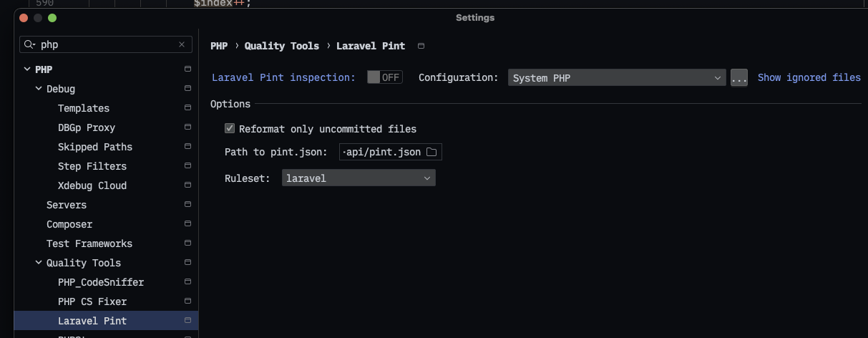Click project-level icon next to Composer
This screenshot has width=868, height=338.
[187, 224]
